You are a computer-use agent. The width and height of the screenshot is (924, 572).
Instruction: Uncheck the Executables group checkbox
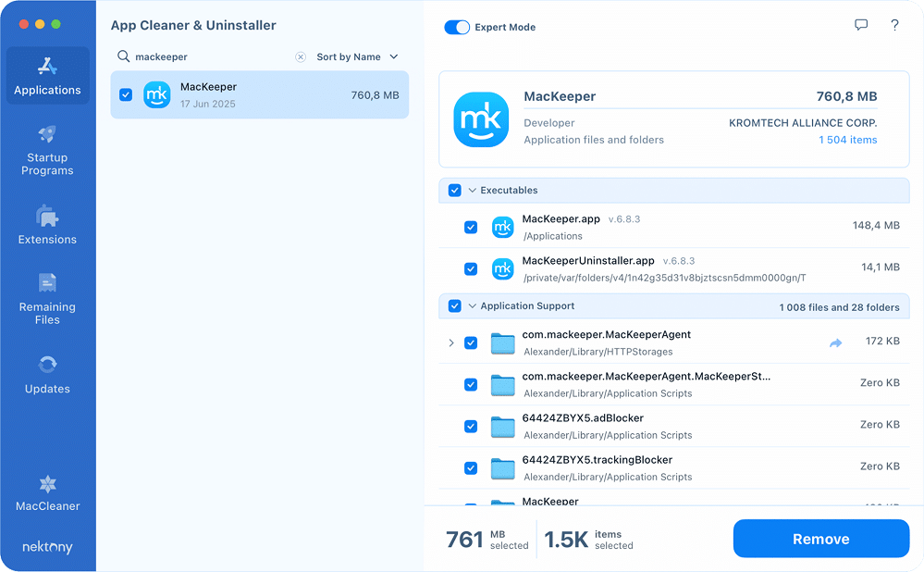pyautogui.click(x=454, y=191)
